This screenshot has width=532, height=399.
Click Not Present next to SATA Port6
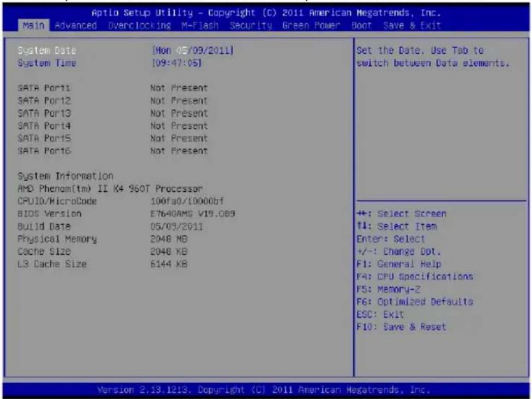[179, 151]
